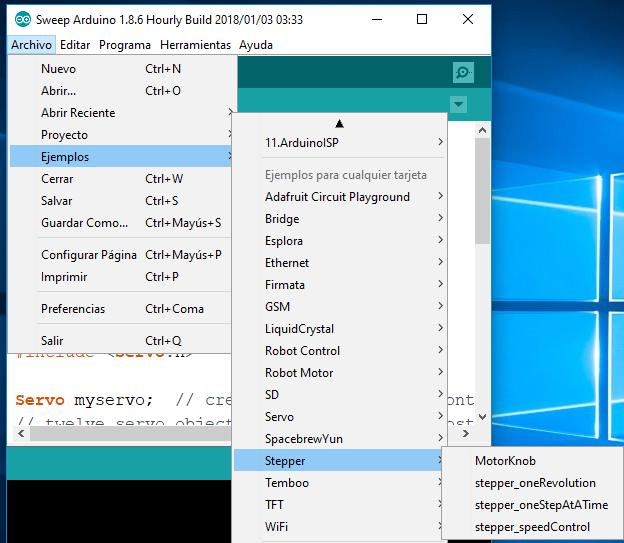Open Servo examples submenu
624x543 pixels.
[339, 417]
